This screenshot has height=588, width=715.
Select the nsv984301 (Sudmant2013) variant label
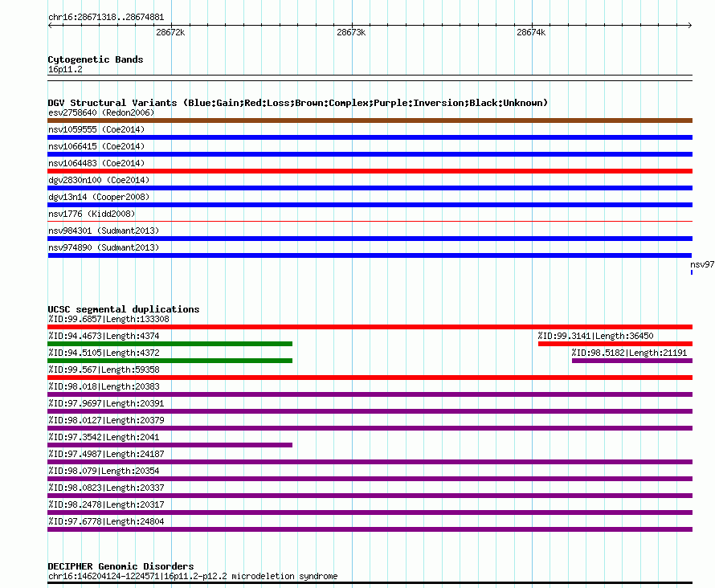pyautogui.click(x=104, y=231)
